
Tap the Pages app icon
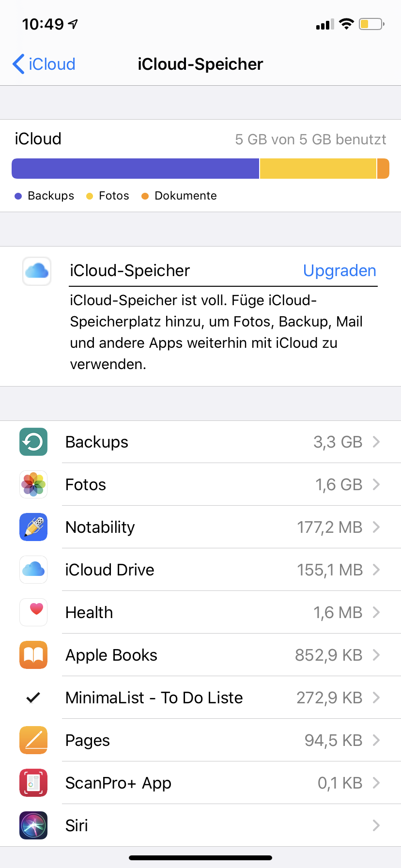coord(33,740)
